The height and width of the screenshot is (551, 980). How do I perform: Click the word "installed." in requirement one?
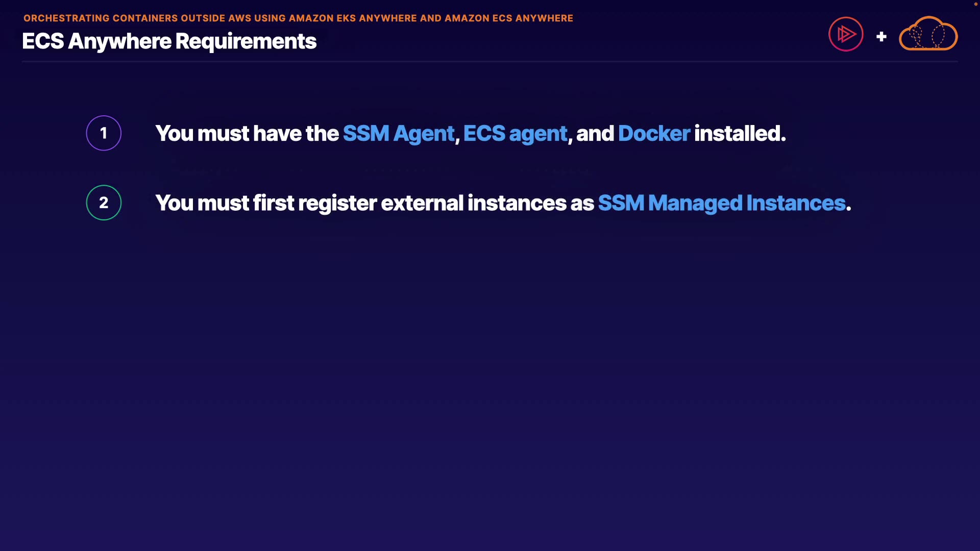click(740, 134)
